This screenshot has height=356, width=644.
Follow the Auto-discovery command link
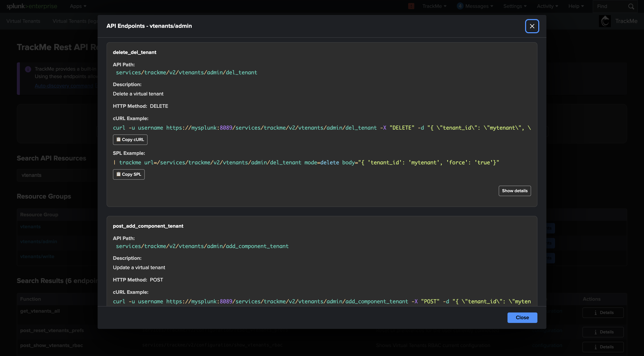click(x=64, y=86)
